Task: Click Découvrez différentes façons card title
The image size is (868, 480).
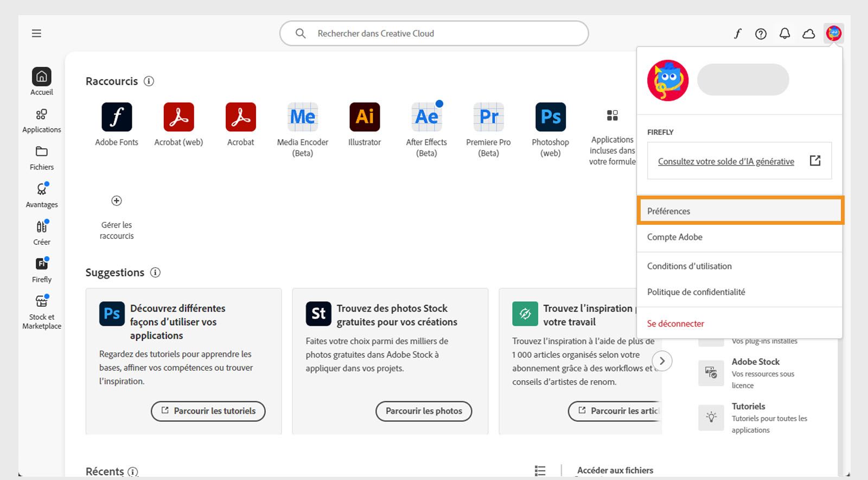Action: 178,322
